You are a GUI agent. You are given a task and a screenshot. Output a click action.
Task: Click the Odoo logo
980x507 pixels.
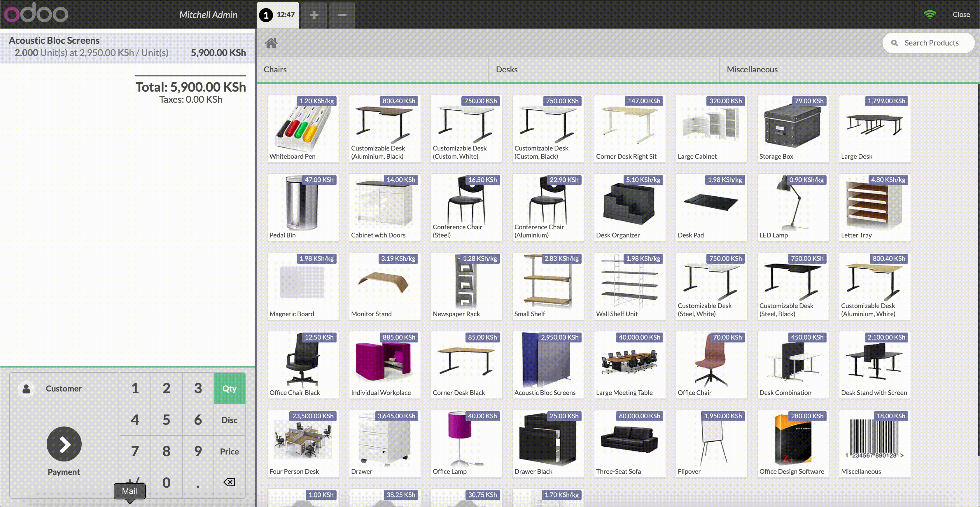[36, 13]
